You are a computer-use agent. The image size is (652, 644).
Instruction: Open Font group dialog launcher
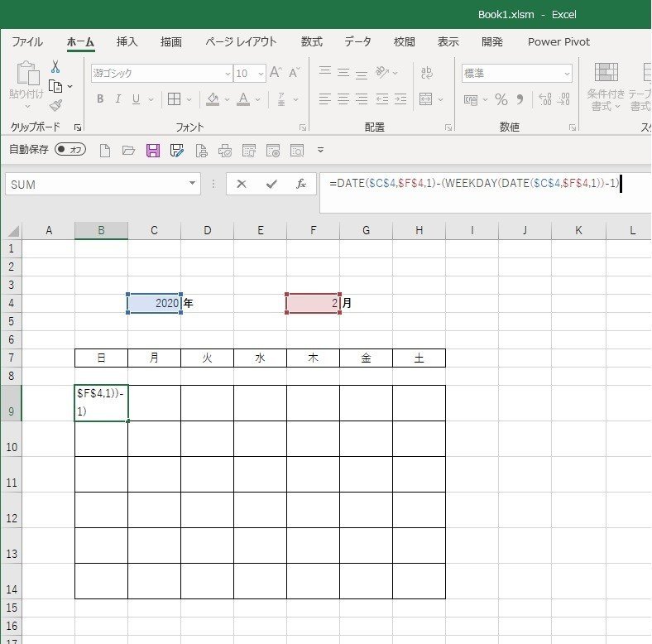303,127
